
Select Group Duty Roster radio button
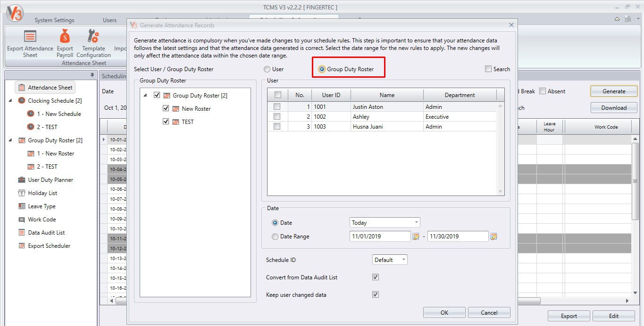(322, 69)
